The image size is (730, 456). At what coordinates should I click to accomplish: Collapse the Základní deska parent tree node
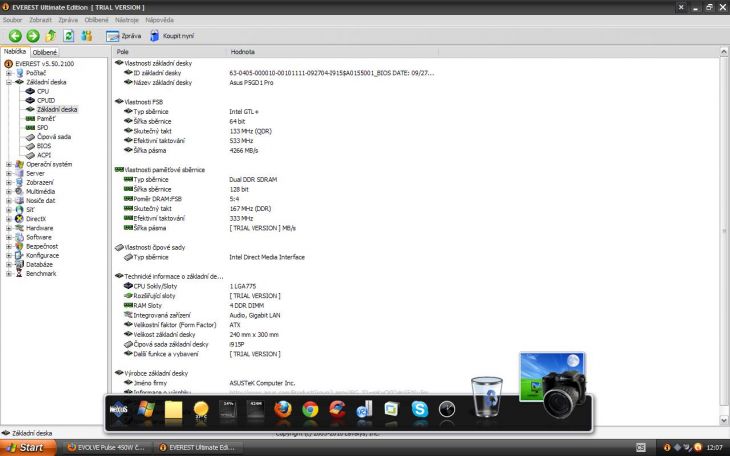9,82
